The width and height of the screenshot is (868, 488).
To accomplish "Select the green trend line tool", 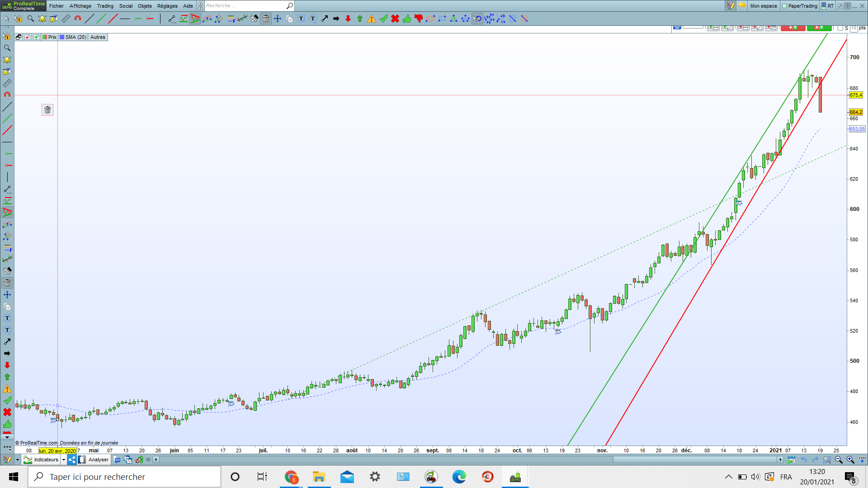I will [x=101, y=19].
